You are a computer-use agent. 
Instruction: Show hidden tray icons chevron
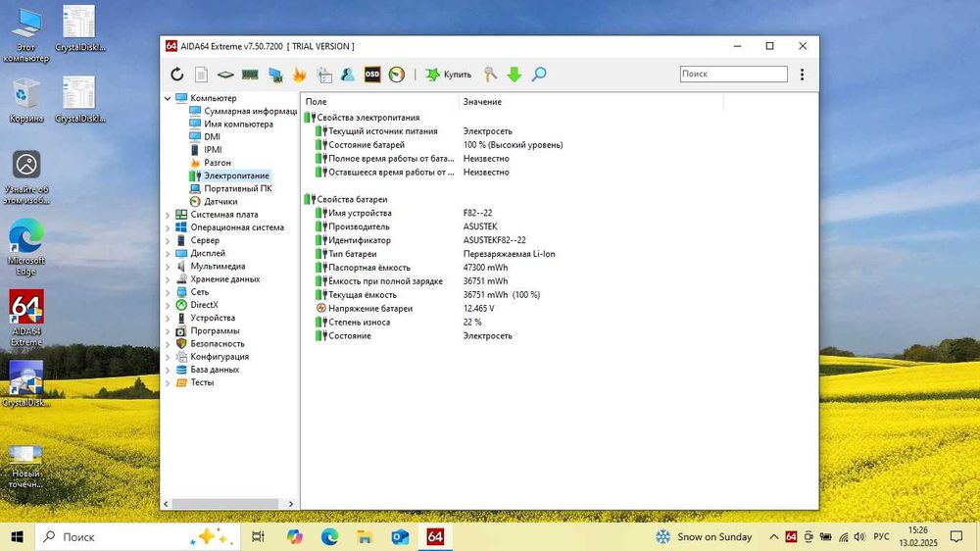pos(774,536)
